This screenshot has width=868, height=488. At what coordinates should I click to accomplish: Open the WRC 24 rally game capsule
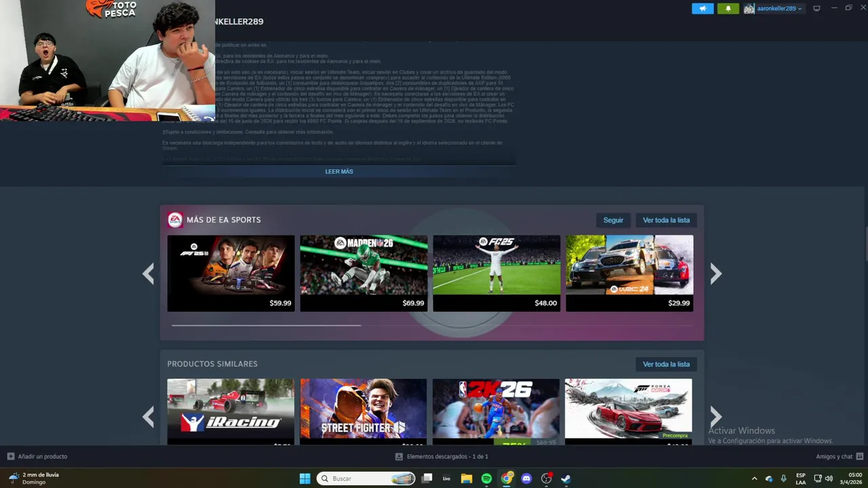(629, 273)
